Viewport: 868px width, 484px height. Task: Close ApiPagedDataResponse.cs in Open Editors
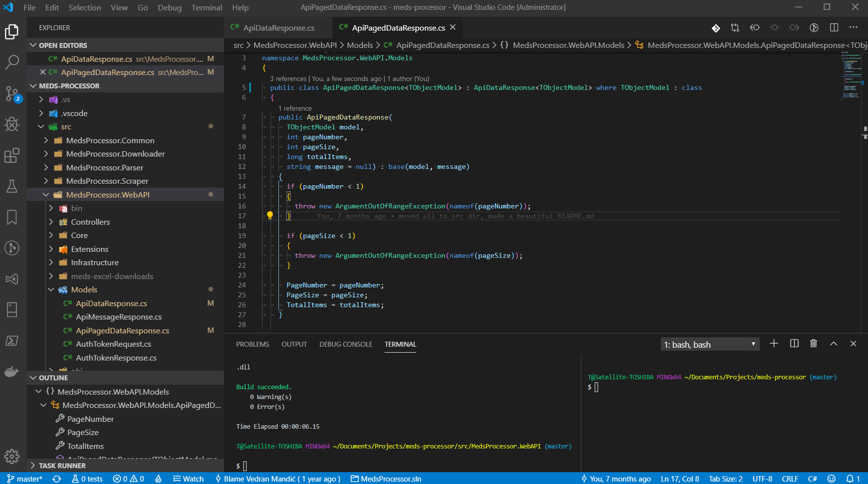(43, 72)
